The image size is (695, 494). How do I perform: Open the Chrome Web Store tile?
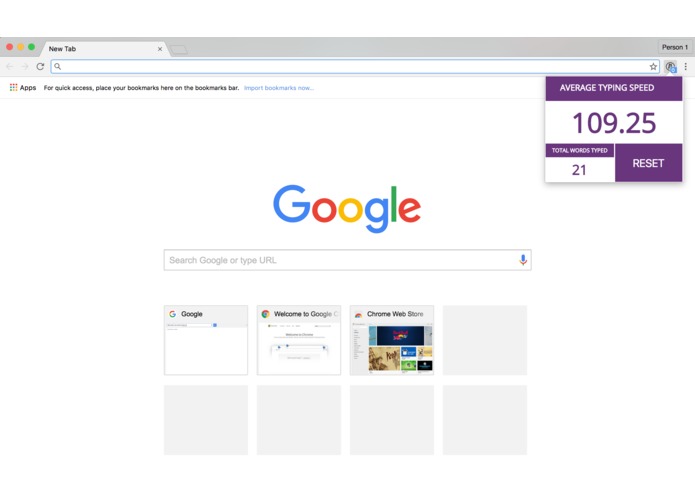[x=392, y=340]
